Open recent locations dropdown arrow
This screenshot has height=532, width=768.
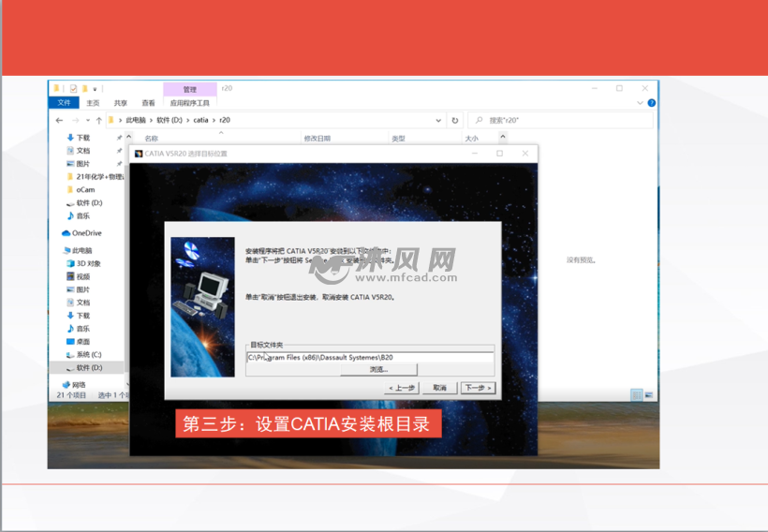tap(88, 120)
